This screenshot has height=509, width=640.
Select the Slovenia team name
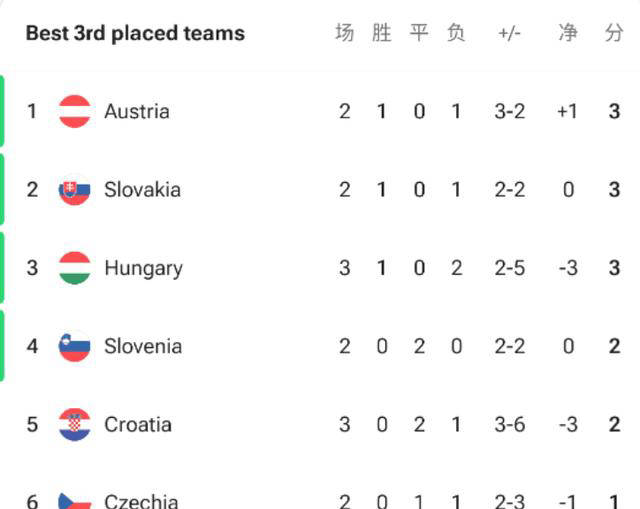[x=143, y=346]
